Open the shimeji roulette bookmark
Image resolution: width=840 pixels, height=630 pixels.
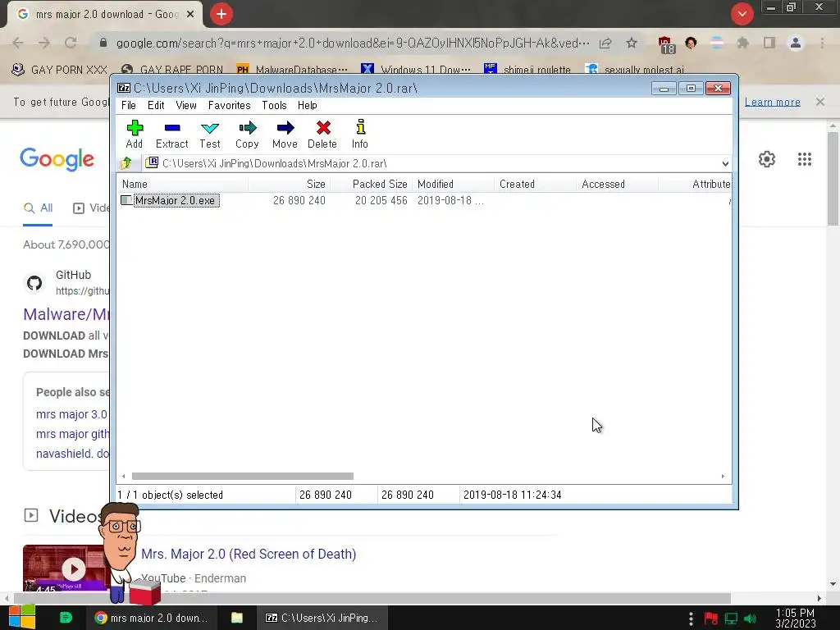527,70
